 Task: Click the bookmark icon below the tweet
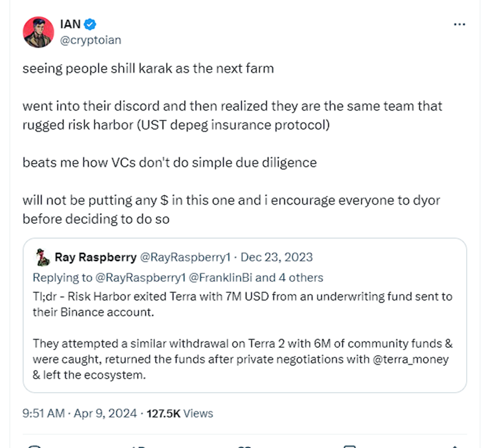pos(350,446)
